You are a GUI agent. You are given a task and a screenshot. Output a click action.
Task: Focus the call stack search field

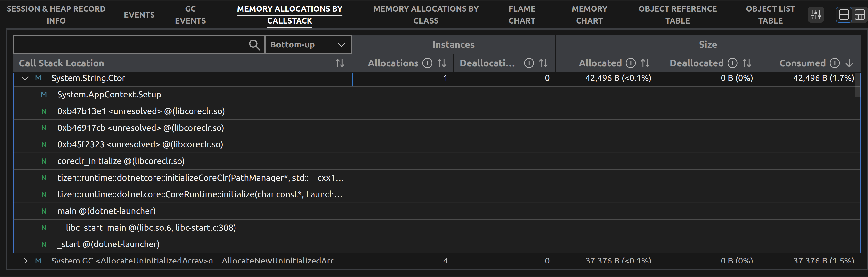click(130, 45)
